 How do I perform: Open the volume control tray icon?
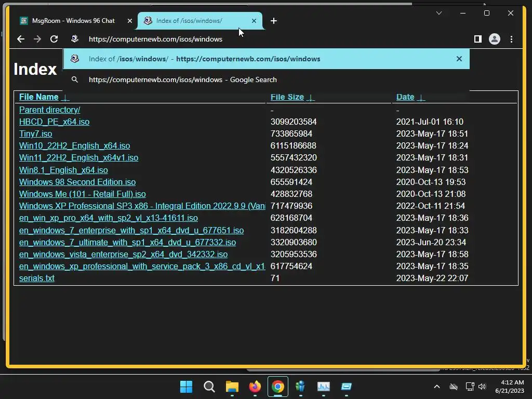click(482, 387)
